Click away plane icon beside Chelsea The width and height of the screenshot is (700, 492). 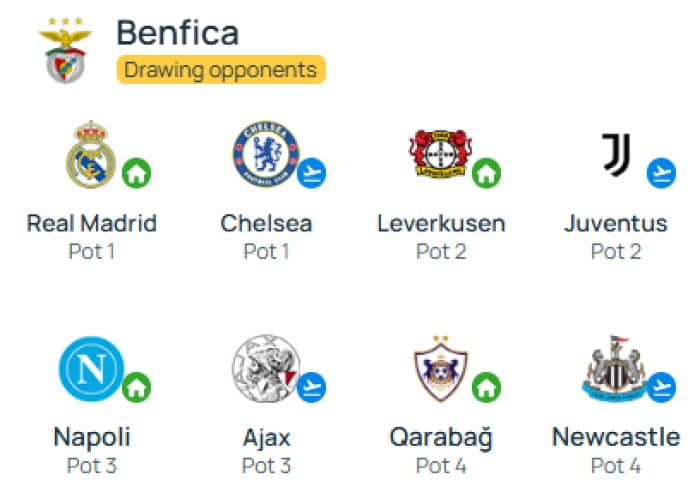pos(312,173)
